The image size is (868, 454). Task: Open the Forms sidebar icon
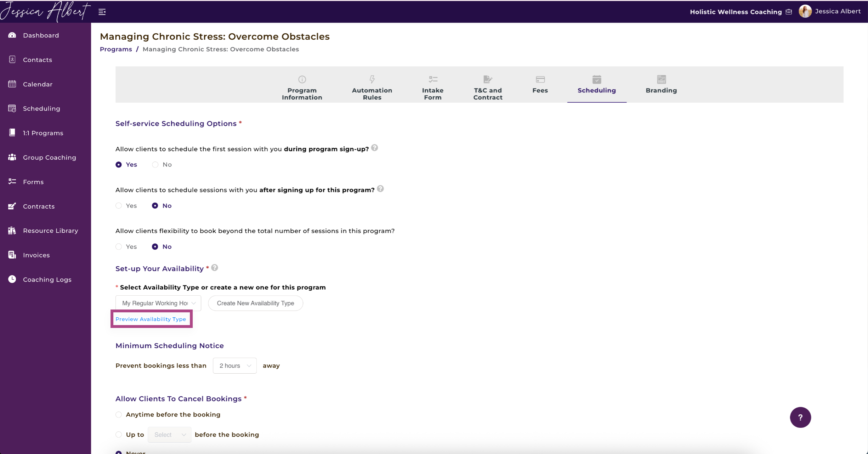(x=12, y=181)
